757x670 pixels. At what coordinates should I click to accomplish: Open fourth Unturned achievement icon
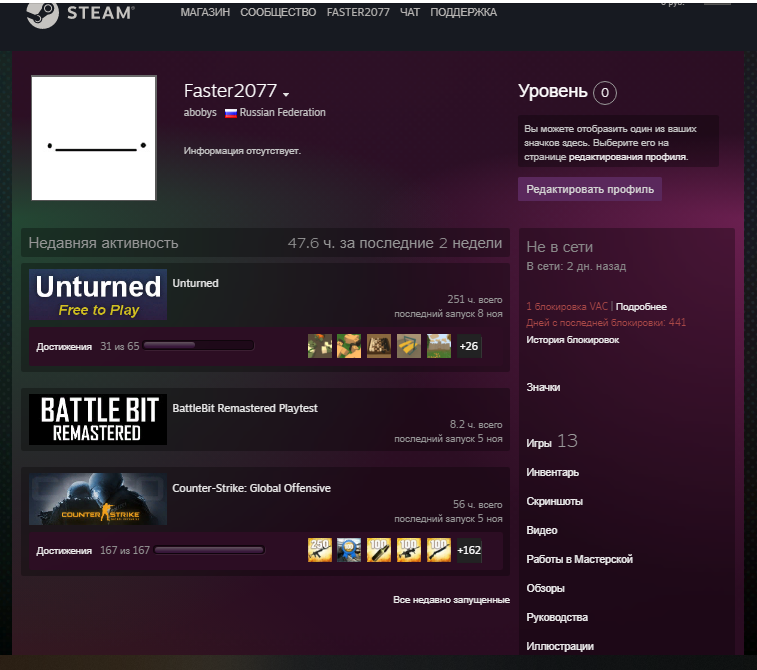pyautogui.click(x=409, y=346)
